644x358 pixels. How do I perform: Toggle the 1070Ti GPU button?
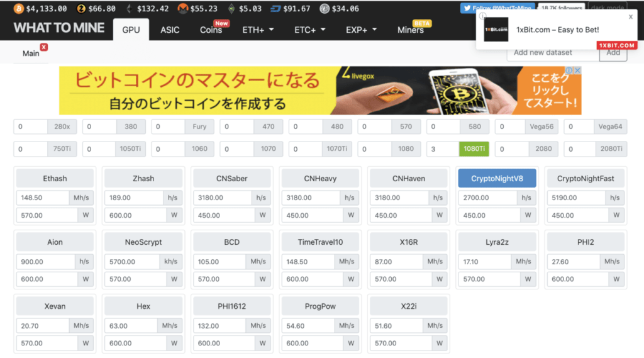click(337, 148)
